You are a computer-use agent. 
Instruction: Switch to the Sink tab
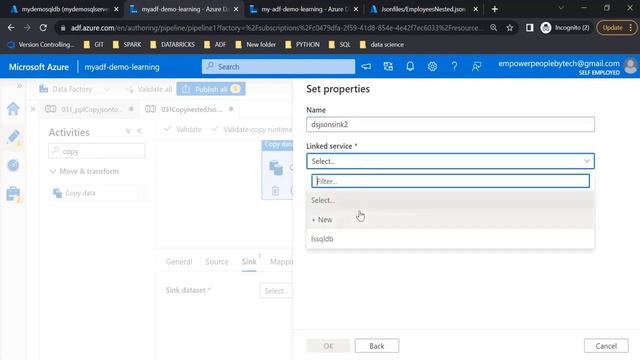[x=249, y=262]
